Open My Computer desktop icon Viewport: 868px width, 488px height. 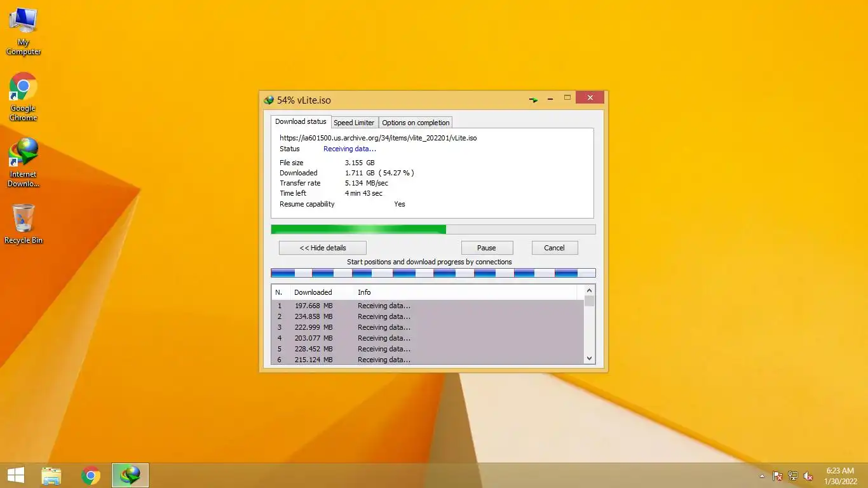pos(24,31)
